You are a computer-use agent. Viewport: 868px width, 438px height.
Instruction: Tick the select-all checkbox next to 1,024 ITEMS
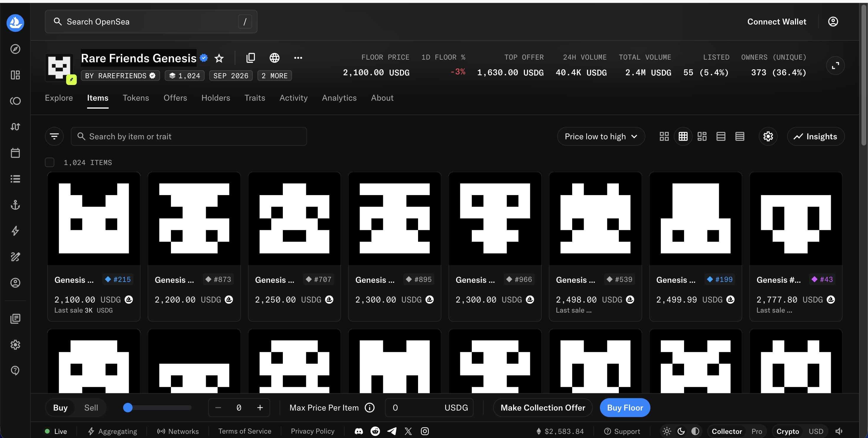pyautogui.click(x=50, y=162)
